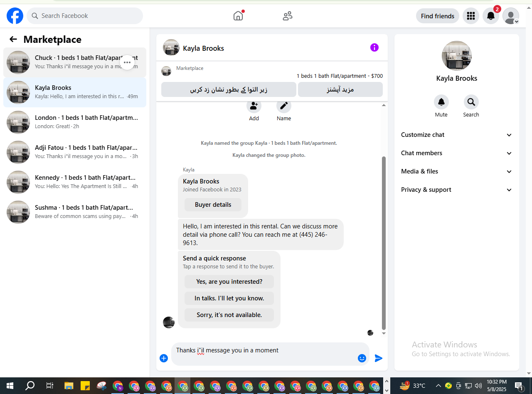Image resolution: width=532 pixels, height=394 pixels.
Task: Open the Friends icon in top bar
Action: tap(288, 16)
